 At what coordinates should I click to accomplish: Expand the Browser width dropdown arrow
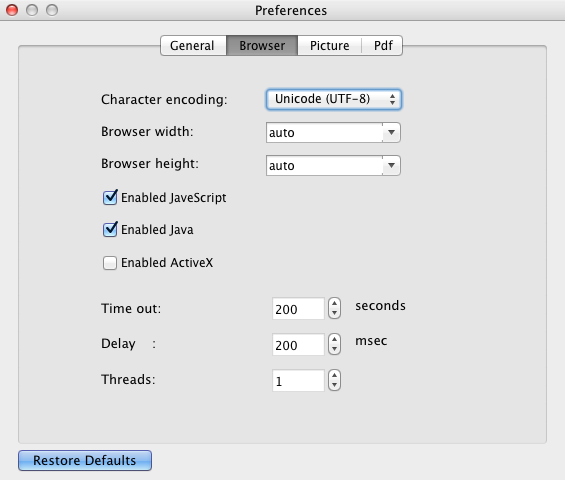click(391, 133)
